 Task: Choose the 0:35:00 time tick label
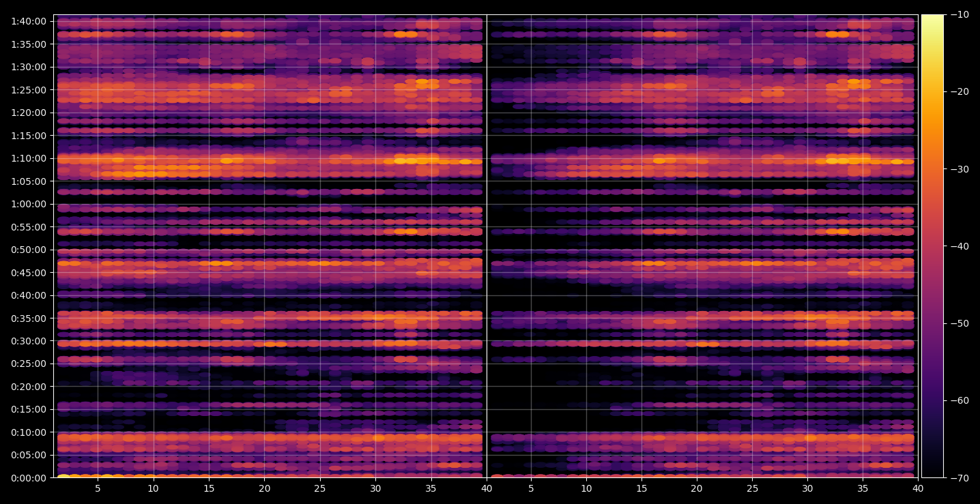point(29,318)
